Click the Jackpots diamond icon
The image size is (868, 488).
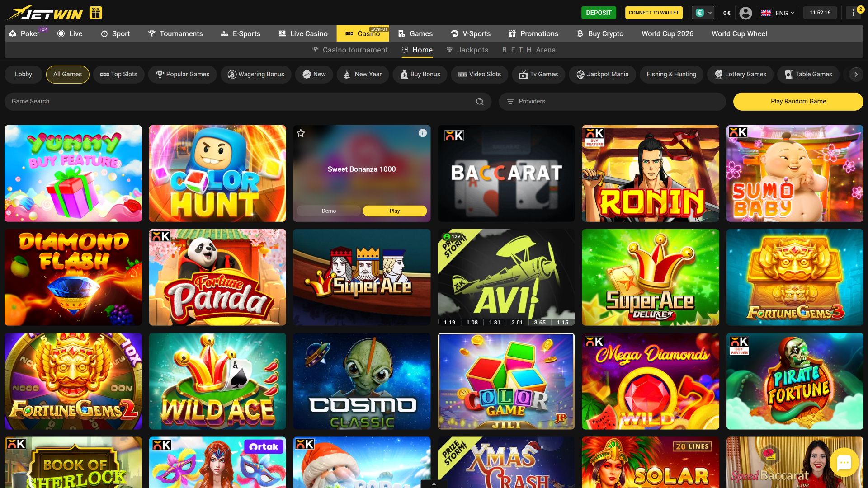point(449,50)
